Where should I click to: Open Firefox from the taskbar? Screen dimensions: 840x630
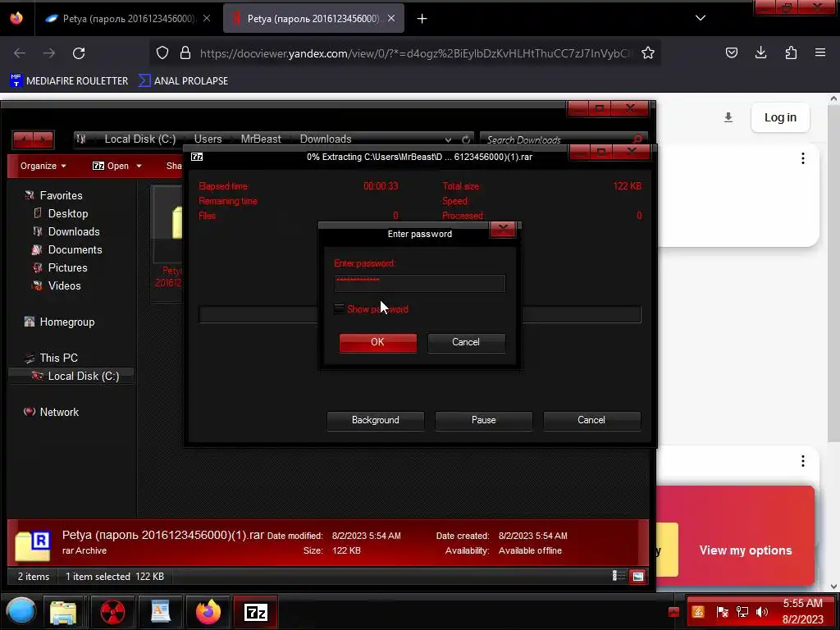208,612
